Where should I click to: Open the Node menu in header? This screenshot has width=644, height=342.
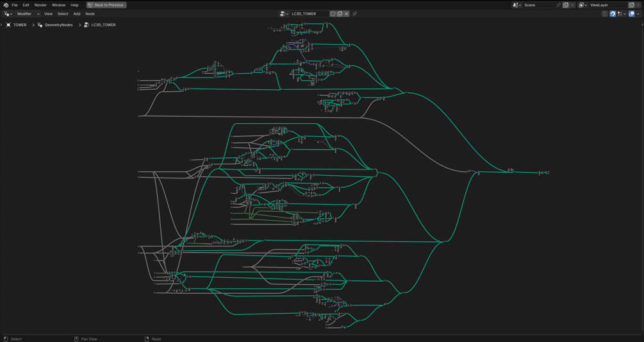point(90,13)
